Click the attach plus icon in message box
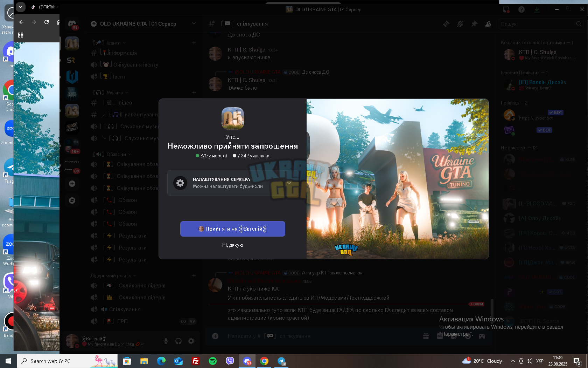The image size is (588, 368). click(215, 336)
